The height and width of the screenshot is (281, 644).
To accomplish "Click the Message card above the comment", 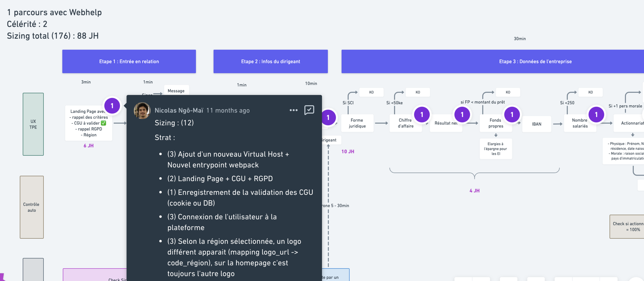I will coord(176,91).
